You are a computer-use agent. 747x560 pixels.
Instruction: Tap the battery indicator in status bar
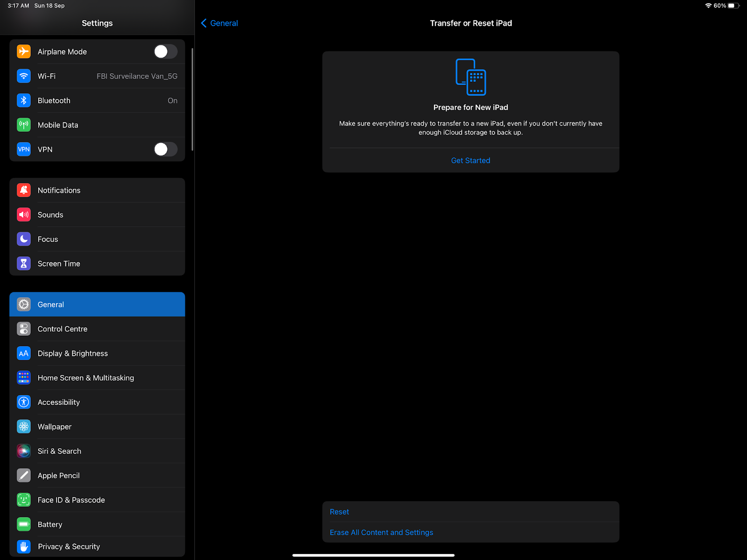tap(734, 6)
